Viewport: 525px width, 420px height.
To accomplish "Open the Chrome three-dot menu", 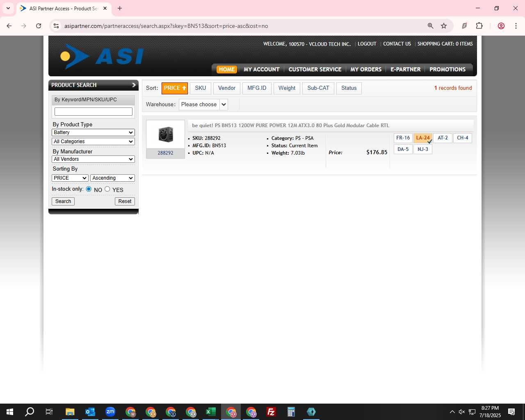I will click(x=516, y=26).
